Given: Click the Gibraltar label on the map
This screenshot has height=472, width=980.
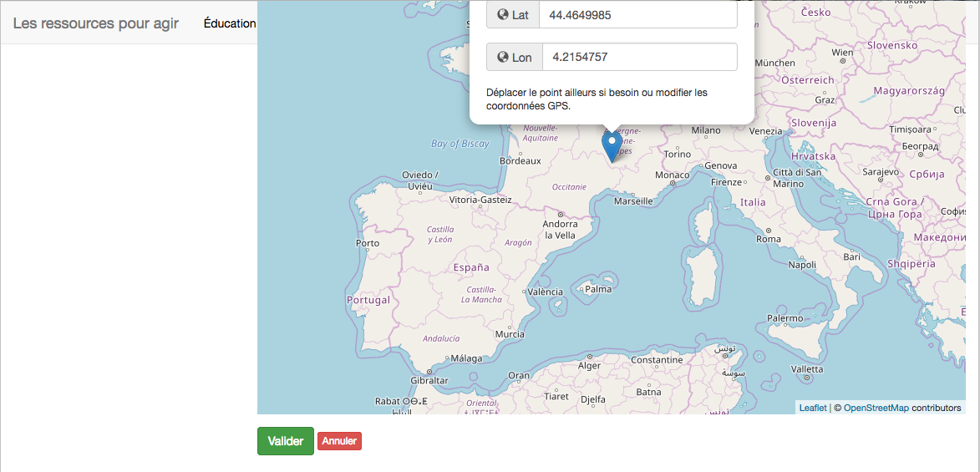Looking at the screenshot, I should pyautogui.click(x=429, y=380).
